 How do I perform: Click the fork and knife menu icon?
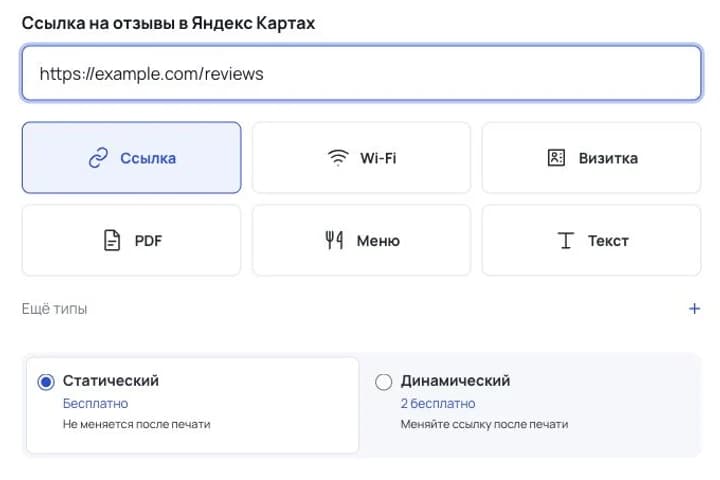click(334, 240)
